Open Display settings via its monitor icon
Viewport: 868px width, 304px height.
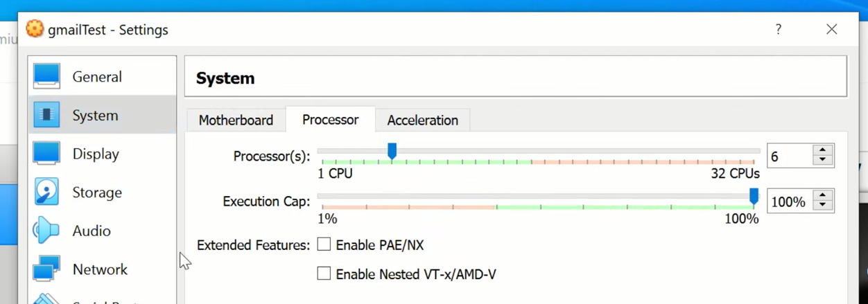[46, 154]
